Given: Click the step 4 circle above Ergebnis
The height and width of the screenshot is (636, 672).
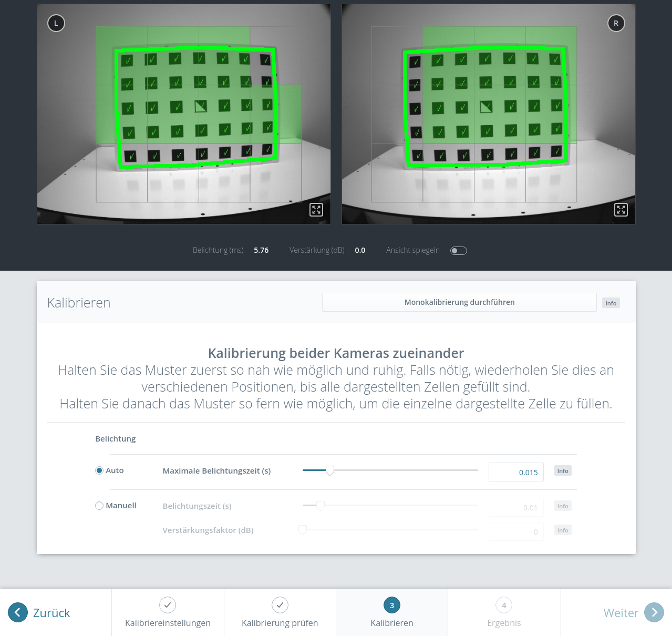Looking at the screenshot, I should (504, 605).
